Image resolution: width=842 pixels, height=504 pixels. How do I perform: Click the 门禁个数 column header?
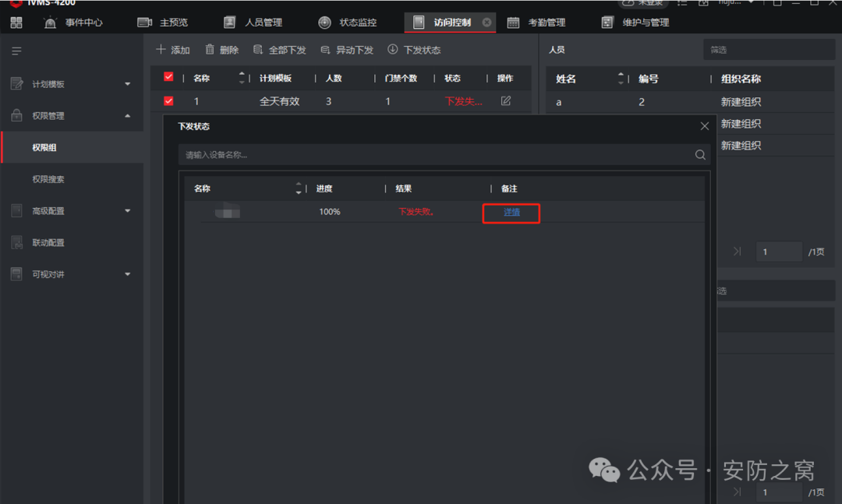pyautogui.click(x=402, y=79)
